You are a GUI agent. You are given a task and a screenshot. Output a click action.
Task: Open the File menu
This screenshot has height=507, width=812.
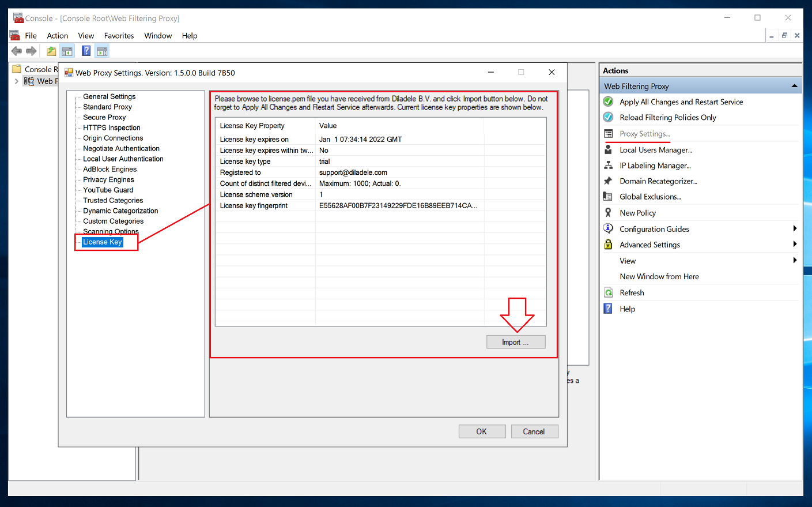(x=31, y=36)
